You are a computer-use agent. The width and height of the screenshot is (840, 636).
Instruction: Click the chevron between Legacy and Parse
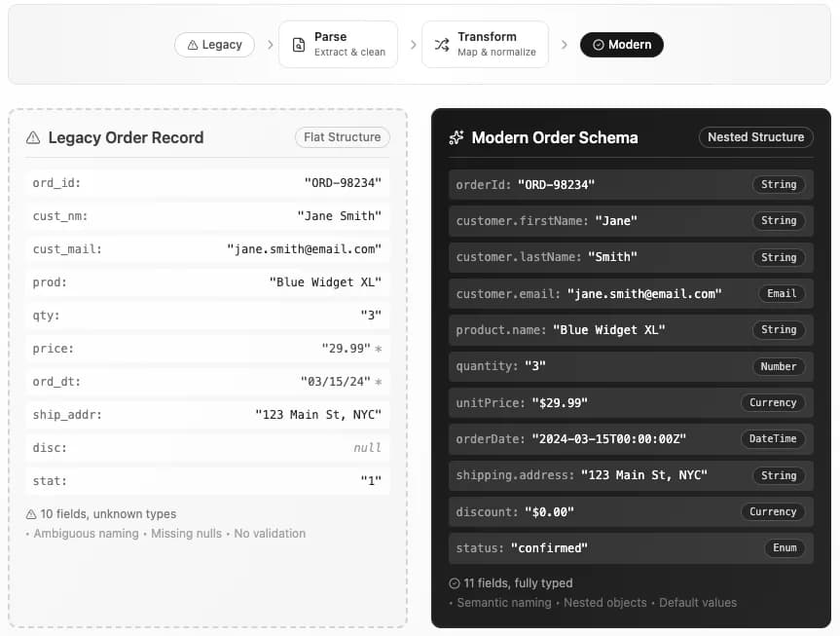[270, 45]
